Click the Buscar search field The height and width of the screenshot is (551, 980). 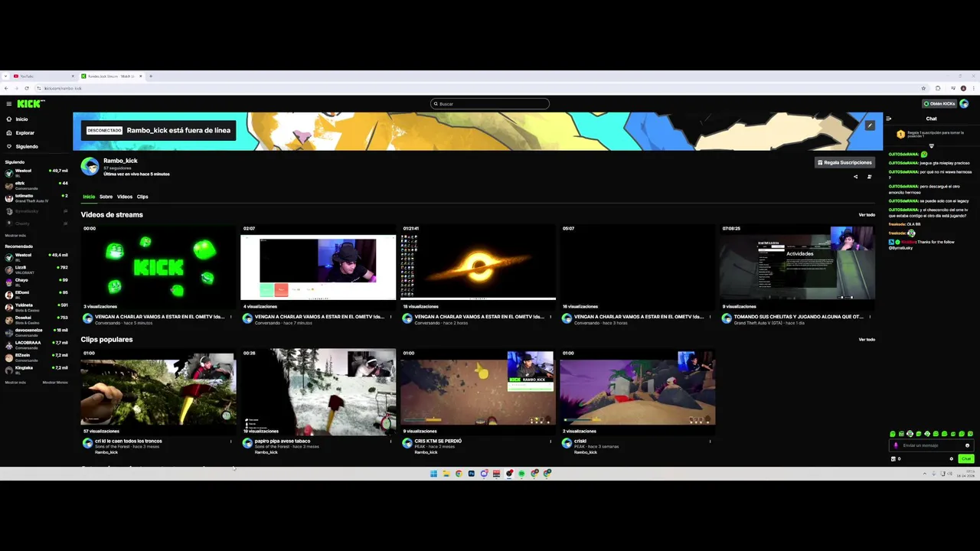490,104
